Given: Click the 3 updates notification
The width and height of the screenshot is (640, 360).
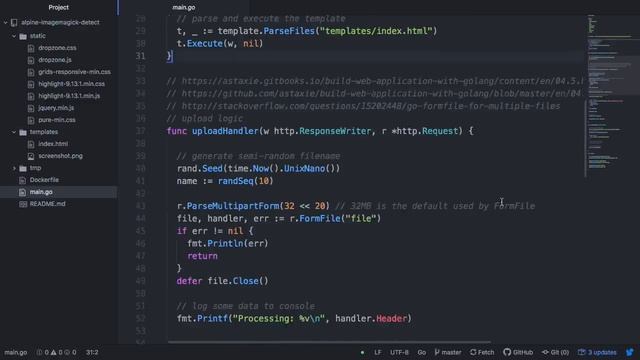Looking at the screenshot, I should [x=597, y=352].
